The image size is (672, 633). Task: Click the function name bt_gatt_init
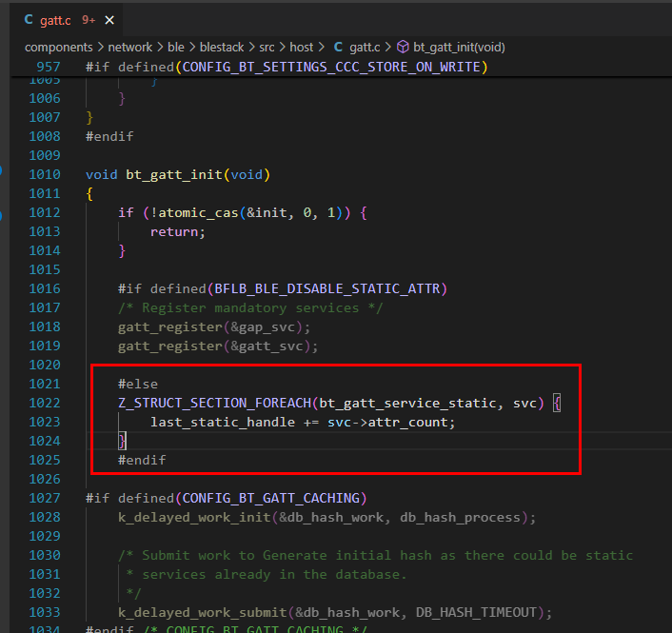(174, 175)
